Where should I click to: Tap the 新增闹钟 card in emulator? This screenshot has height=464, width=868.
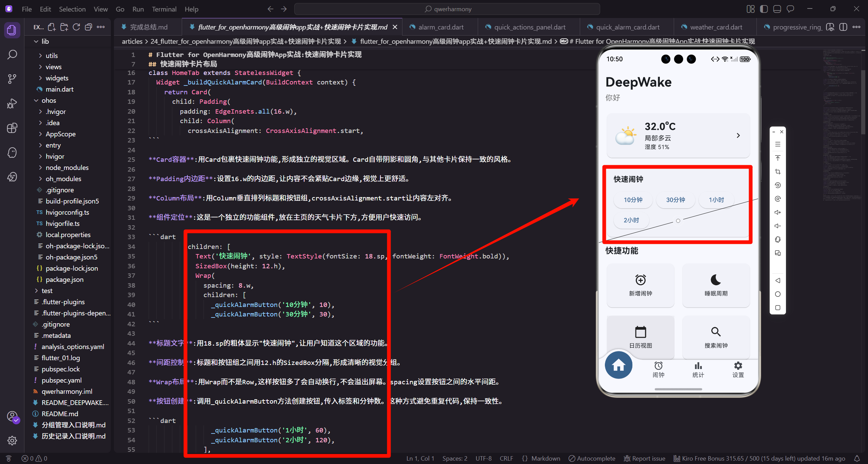[640, 285]
